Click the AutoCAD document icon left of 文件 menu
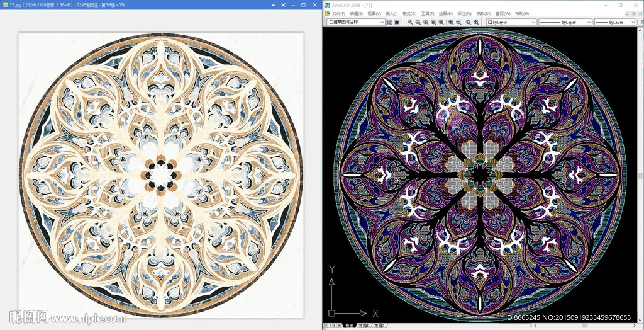This screenshot has width=644, height=330. point(327,14)
